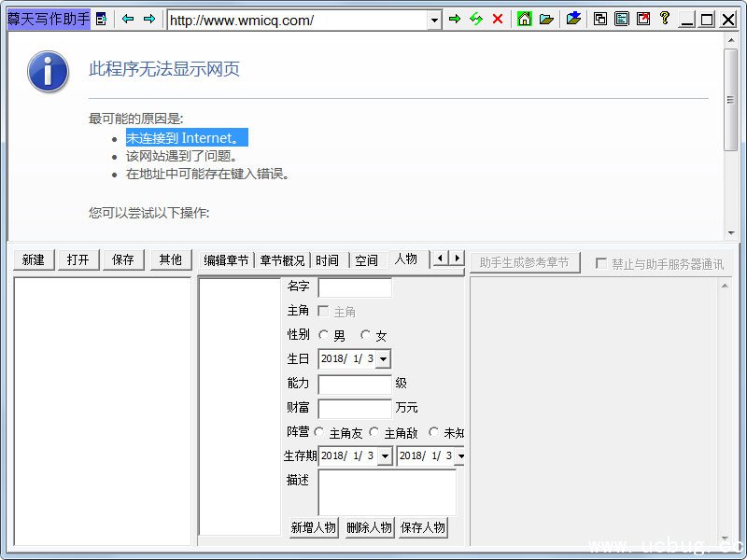Image resolution: width=747 pixels, height=560 pixels.
Task: Click the open folder icon in the toolbar
Action: point(546,19)
